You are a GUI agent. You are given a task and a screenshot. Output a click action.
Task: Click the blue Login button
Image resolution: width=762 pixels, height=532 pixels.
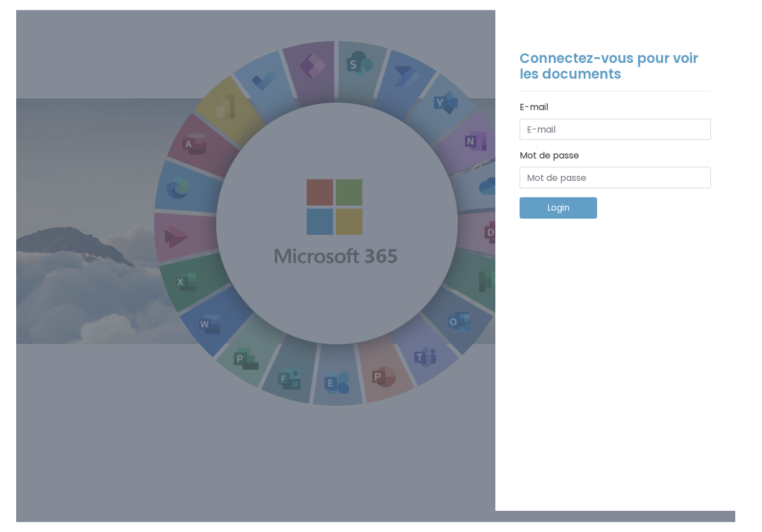pos(558,208)
